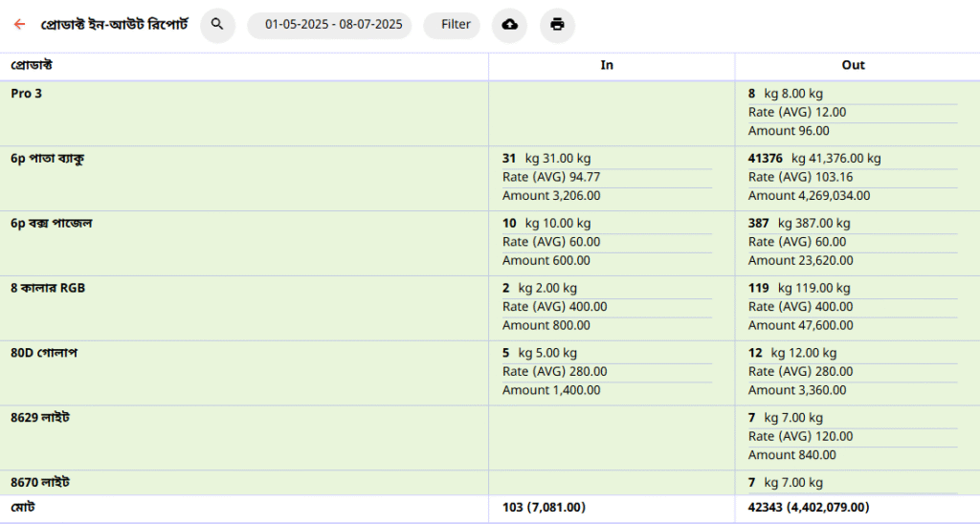Click Out quantity 12 kg 12.00 kg

(792, 354)
